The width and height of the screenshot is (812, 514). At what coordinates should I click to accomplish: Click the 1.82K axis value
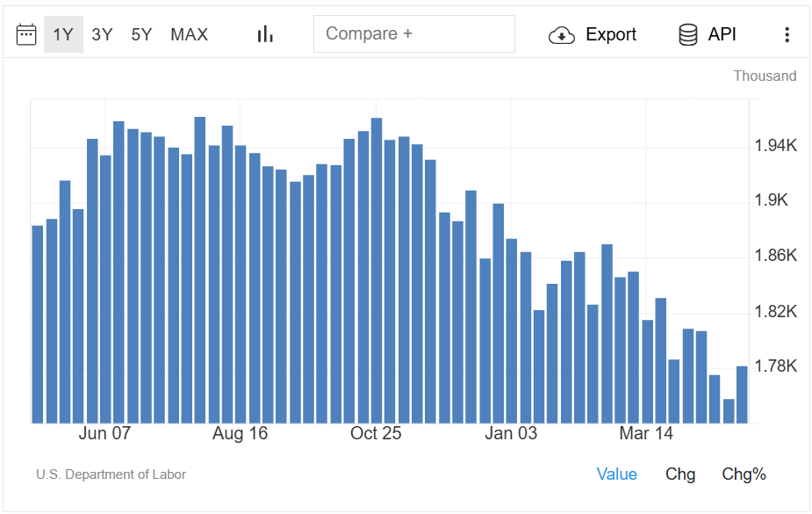click(775, 311)
